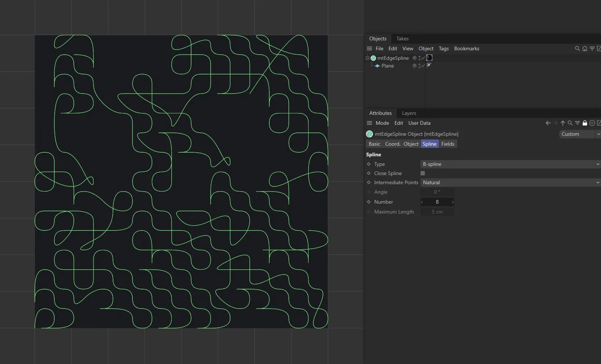Select the mtEdgeSpline object icon
The width and height of the screenshot is (601, 364).
tap(373, 58)
